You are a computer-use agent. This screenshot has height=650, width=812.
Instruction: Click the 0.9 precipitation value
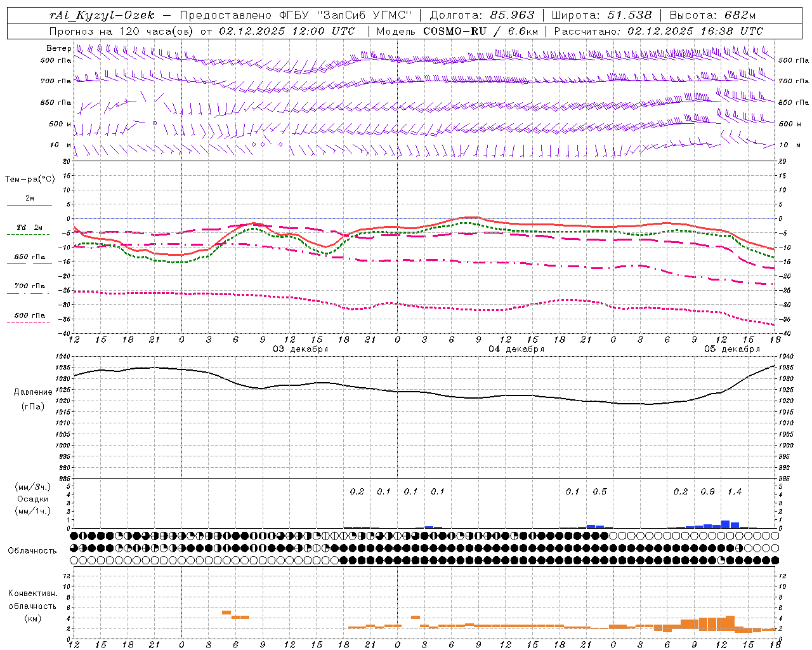pyautogui.click(x=708, y=492)
